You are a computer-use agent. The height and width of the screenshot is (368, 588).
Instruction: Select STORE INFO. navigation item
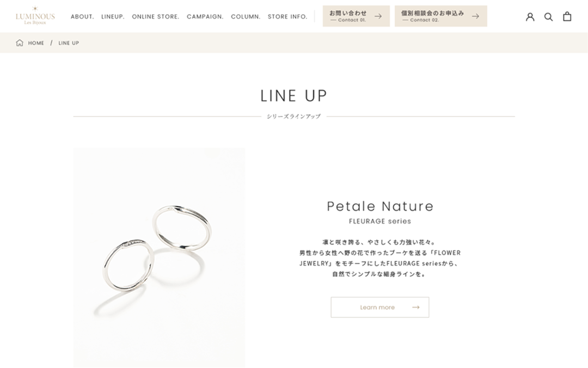point(287,16)
